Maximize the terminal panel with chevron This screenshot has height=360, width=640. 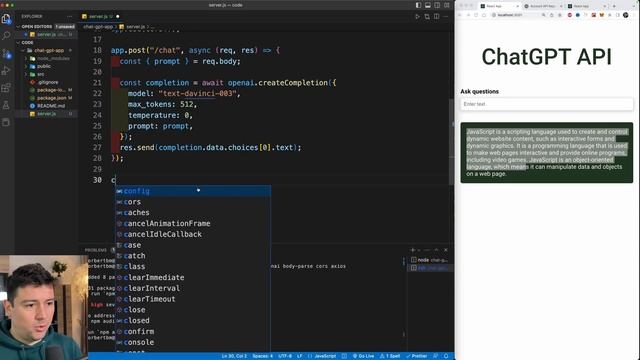pos(436,250)
